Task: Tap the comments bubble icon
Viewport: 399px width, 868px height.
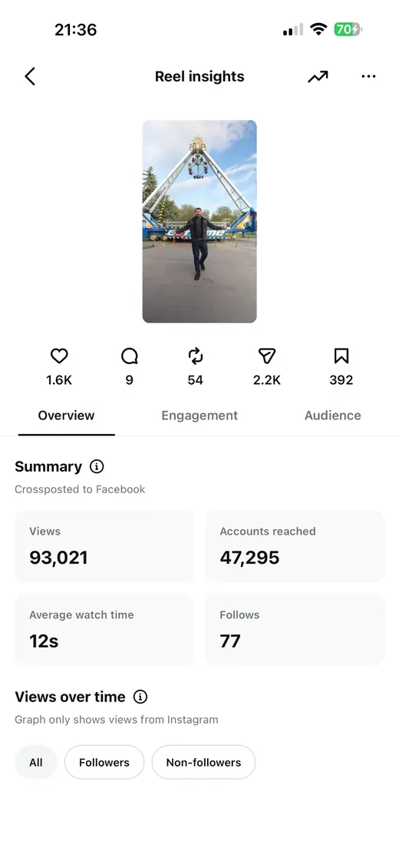Action: coord(130,356)
